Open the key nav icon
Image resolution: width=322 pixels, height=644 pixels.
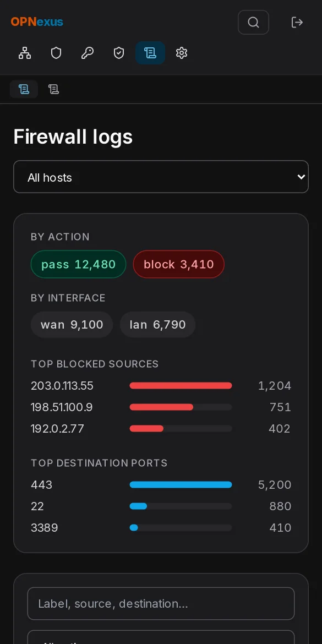click(x=88, y=53)
